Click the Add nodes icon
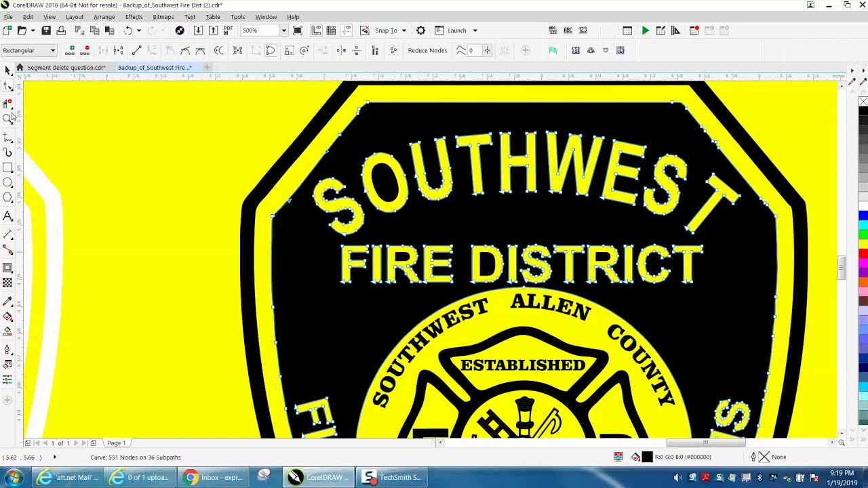Screen dimensions: 868x488 point(71,50)
